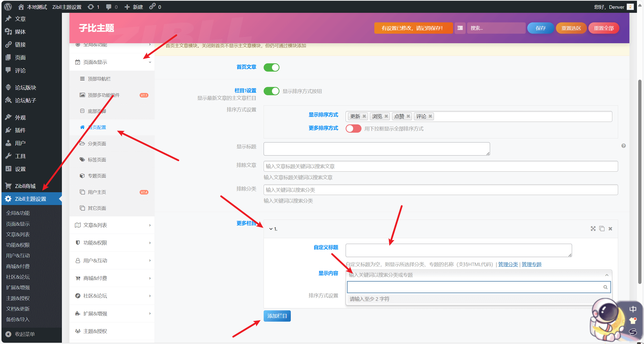The height and width of the screenshot is (344, 644).
Task: Focus the 显示标题 text area
Action: 377,149
